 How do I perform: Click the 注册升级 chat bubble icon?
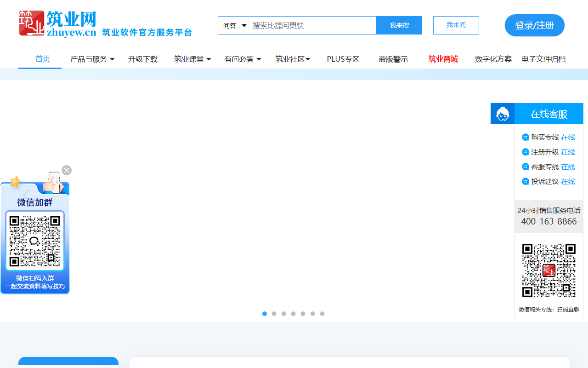pos(526,152)
